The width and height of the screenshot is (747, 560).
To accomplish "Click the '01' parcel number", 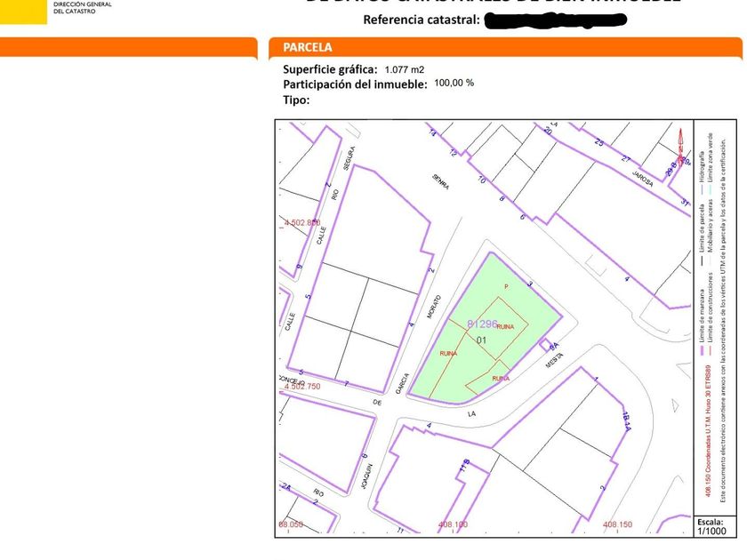I will pyautogui.click(x=481, y=340).
